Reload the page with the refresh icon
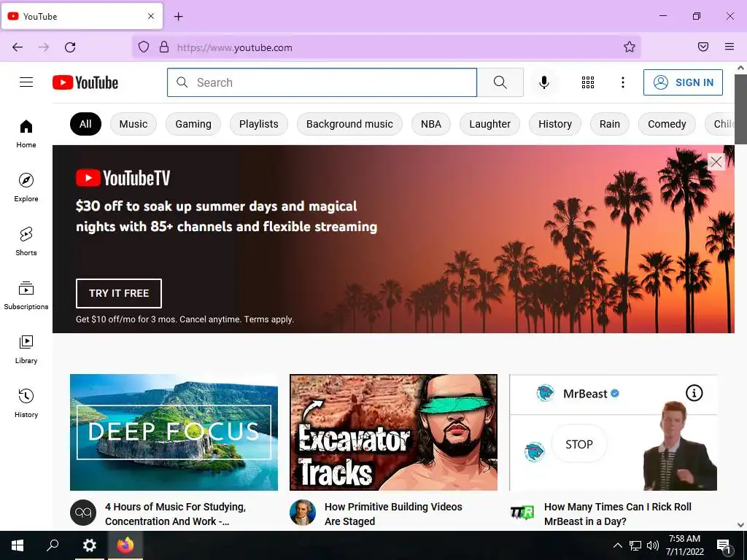The height and width of the screenshot is (560, 747). (x=70, y=47)
